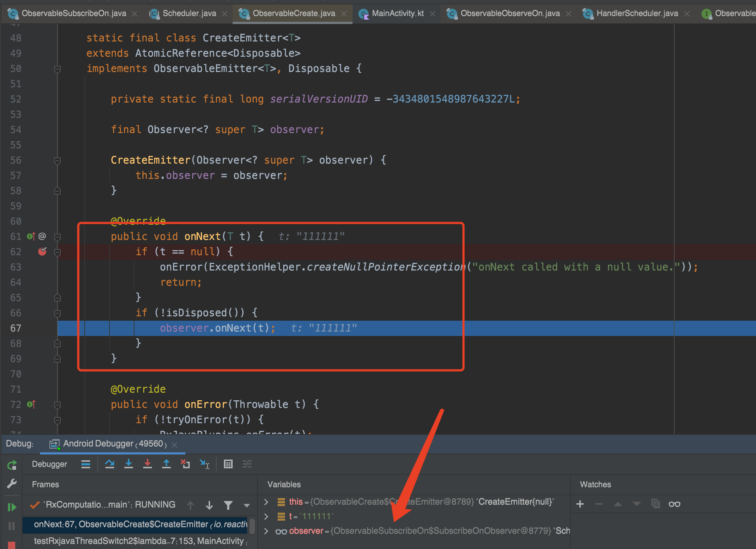The image size is (756, 549).
Task: Click the debugger settings wrench icon
Action: click(x=12, y=484)
